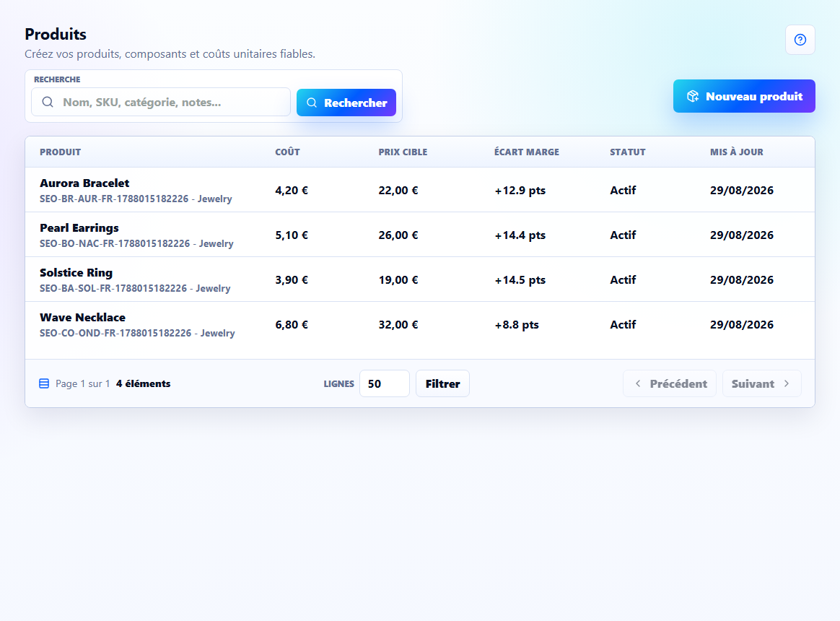The height and width of the screenshot is (621, 840).
Task: Click the 6,80 € cost cell
Action: point(292,325)
